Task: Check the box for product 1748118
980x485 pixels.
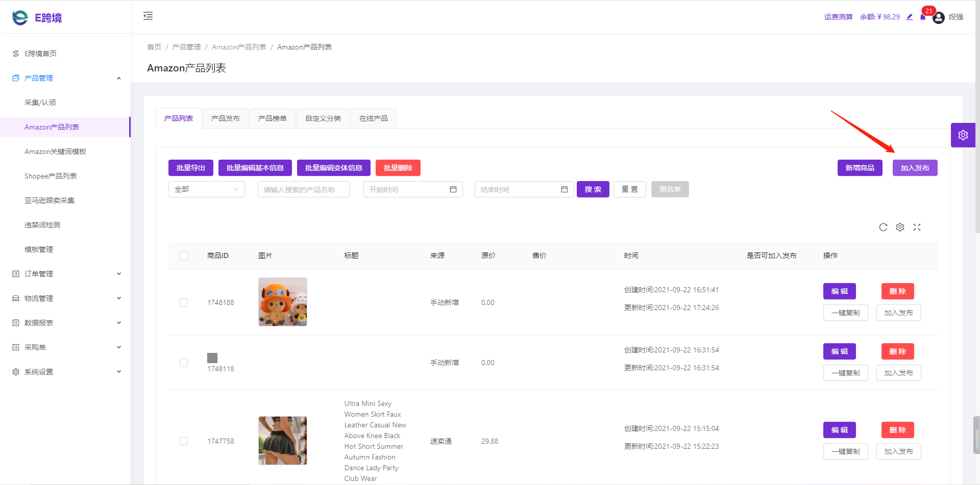Action: click(184, 363)
